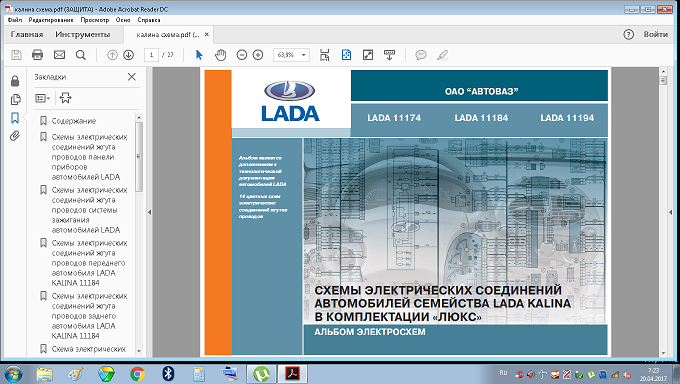Open the zoom level 63,9% dropdown
Viewport: 680px width, 384px height.
(304, 55)
